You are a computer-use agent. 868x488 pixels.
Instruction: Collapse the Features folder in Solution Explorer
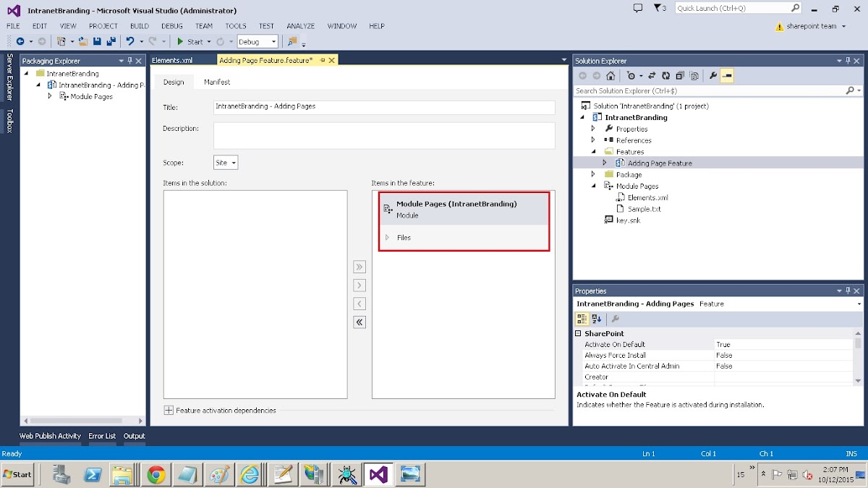click(593, 152)
